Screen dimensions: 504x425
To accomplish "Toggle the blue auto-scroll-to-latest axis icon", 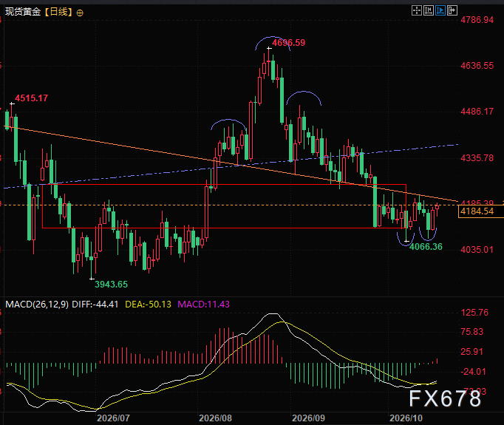I will [440, 10].
